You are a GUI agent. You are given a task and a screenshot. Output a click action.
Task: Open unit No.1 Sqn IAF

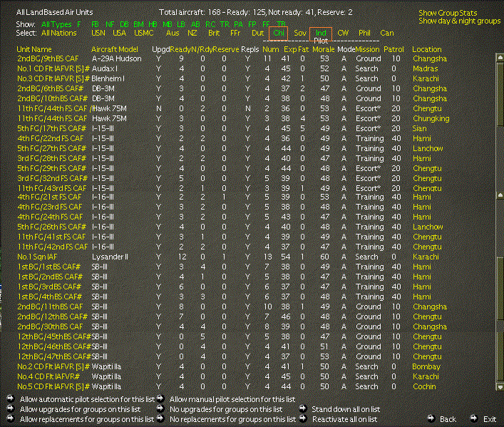(x=37, y=257)
